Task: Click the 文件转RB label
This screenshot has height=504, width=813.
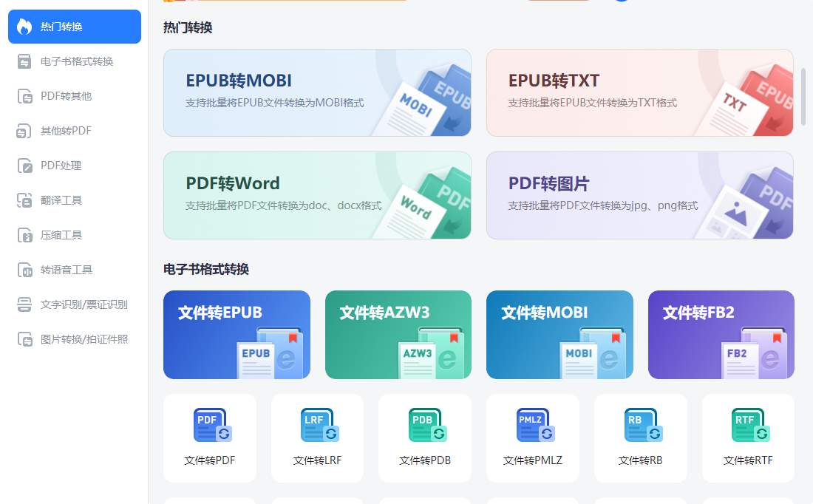Action: click(x=640, y=460)
